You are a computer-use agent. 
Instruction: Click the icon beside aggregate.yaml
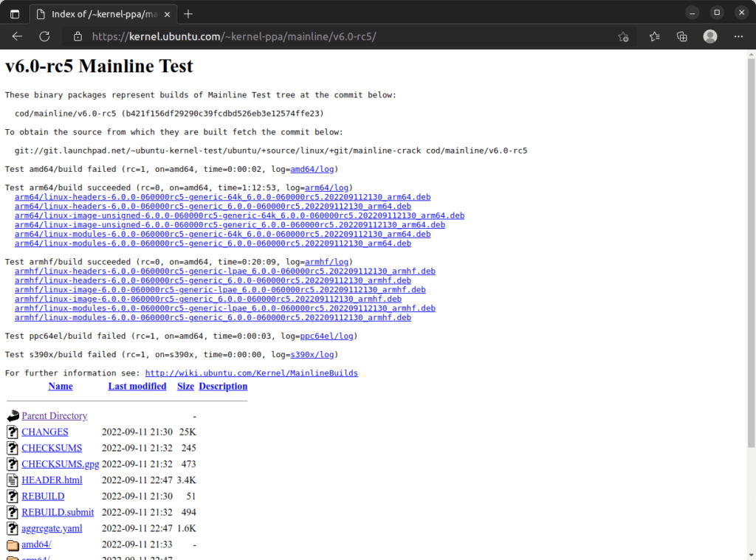coord(13,529)
